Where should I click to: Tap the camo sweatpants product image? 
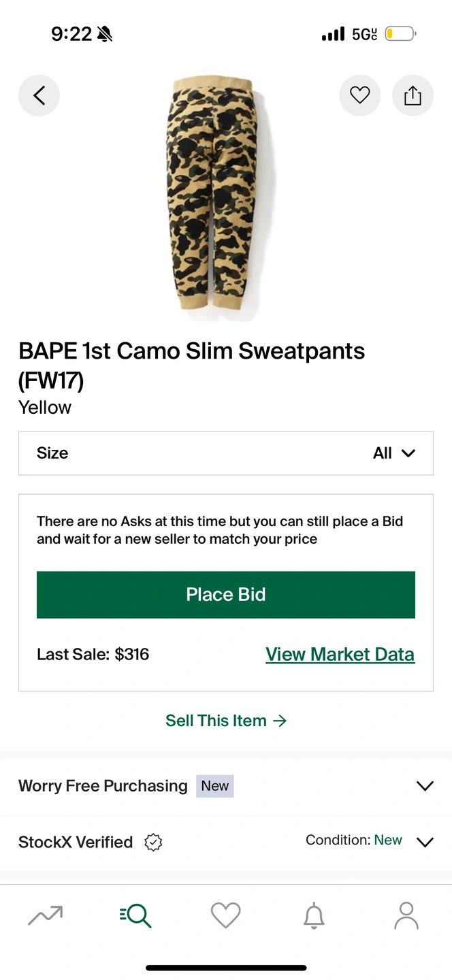click(217, 195)
